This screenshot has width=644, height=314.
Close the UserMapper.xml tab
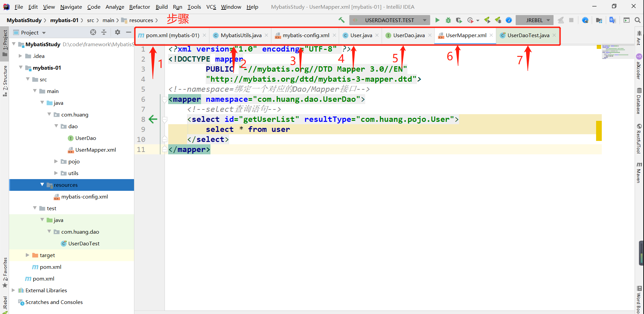click(x=491, y=35)
